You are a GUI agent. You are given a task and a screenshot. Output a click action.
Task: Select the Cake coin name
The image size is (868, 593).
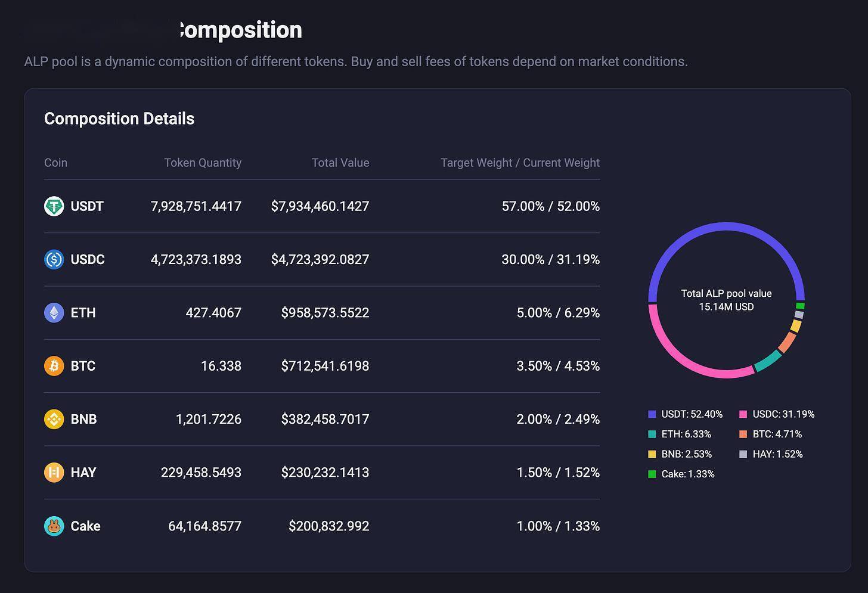coord(85,526)
